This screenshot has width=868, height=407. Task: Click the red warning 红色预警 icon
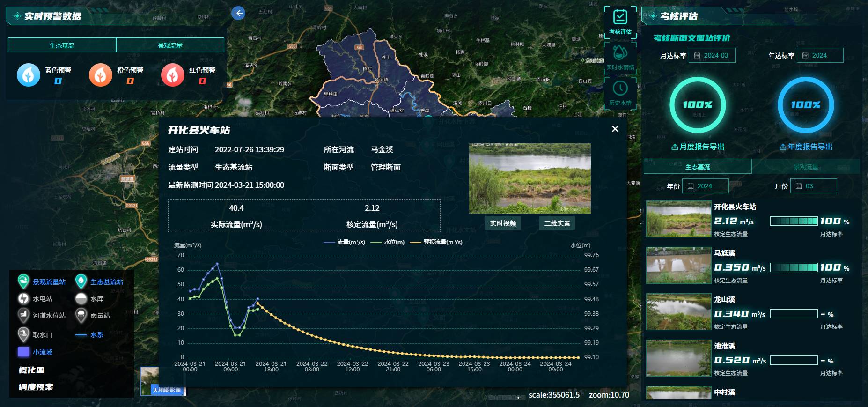(x=173, y=75)
